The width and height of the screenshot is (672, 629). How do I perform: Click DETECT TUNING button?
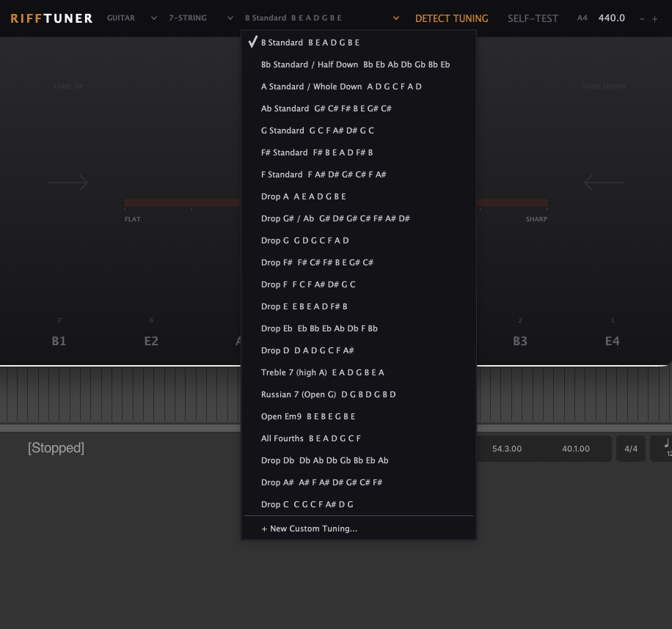(451, 18)
